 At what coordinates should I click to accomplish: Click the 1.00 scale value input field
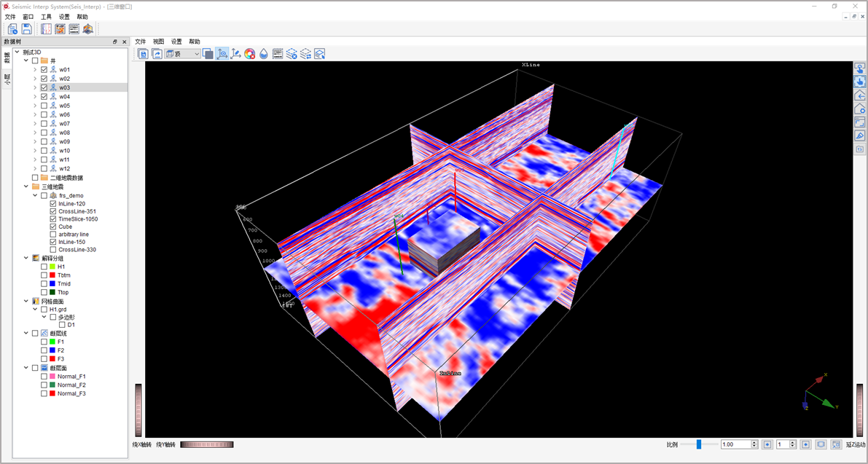[x=738, y=444]
